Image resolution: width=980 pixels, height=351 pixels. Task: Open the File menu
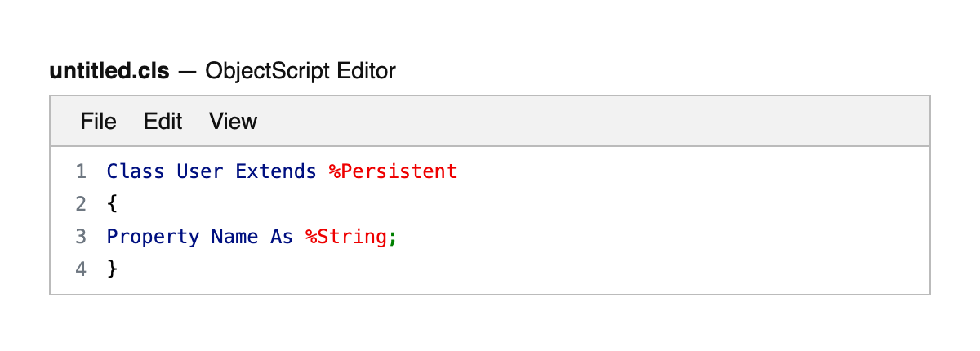coord(98,122)
